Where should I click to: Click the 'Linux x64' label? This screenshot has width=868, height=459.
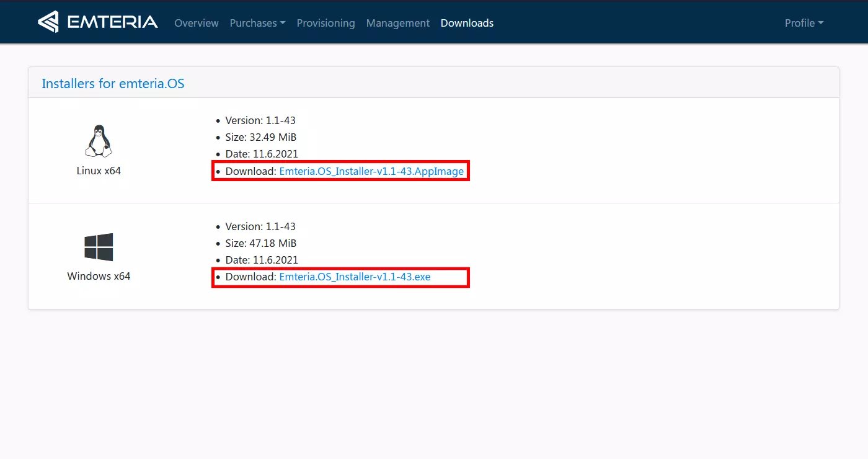click(x=99, y=170)
